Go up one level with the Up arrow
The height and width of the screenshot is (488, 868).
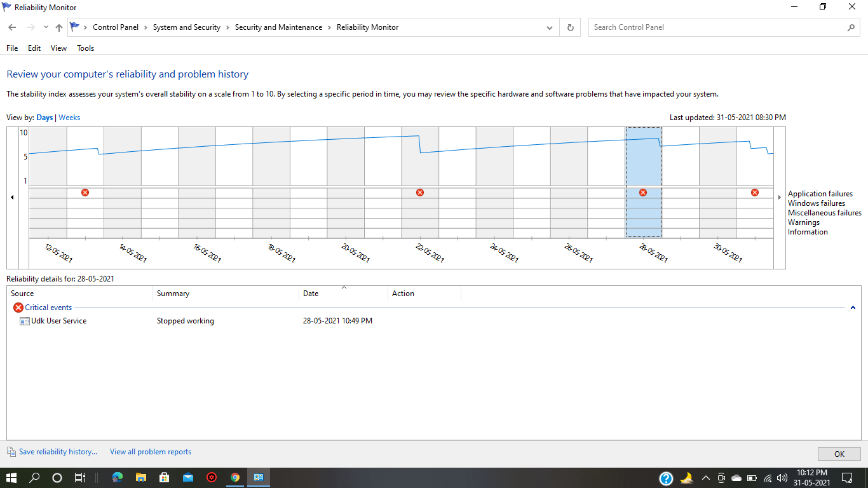coord(59,27)
